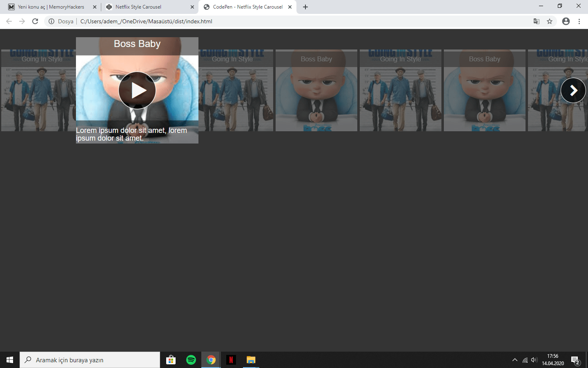
Task: Minimize the Chrome window
Action: point(541,6)
